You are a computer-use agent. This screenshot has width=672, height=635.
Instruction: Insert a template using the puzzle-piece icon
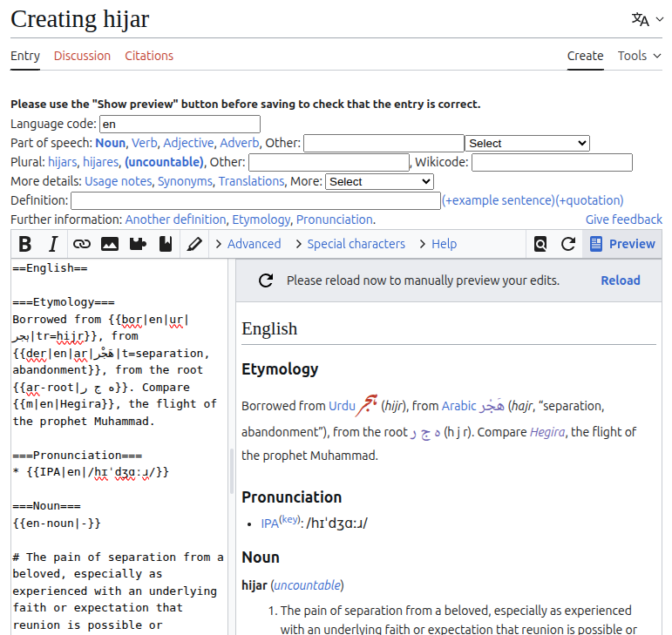tap(138, 244)
